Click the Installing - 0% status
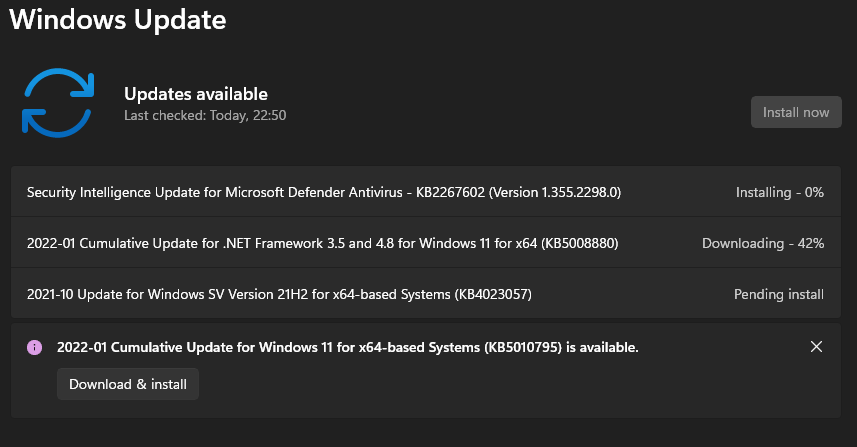 (x=779, y=192)
